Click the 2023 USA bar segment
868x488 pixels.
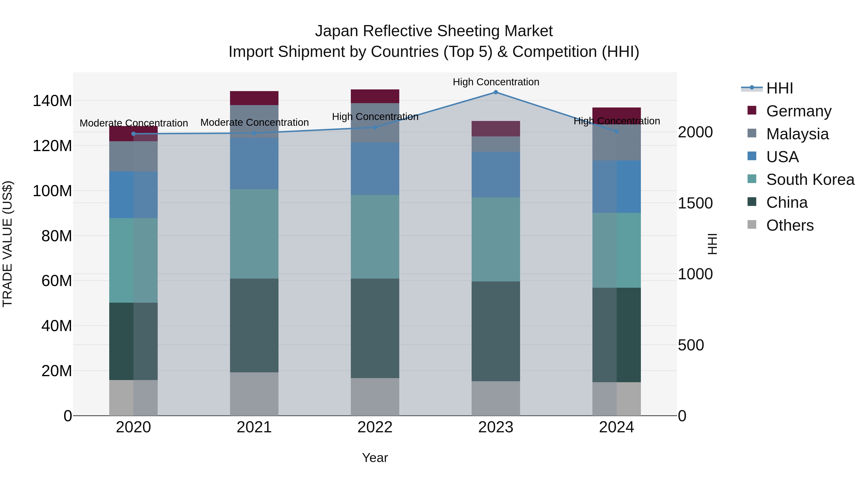point(496,174)
